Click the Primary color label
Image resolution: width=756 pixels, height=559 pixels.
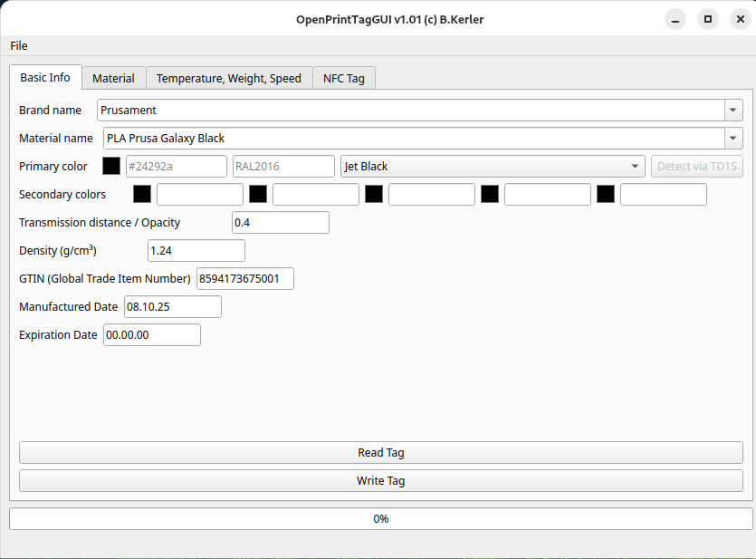click(x=53, y=167)
